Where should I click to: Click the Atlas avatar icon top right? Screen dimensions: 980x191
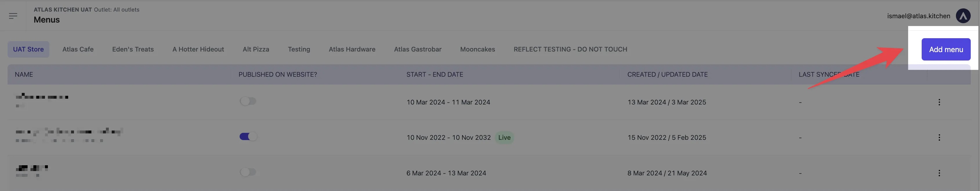pyautogui.click(x=963, y=16)
